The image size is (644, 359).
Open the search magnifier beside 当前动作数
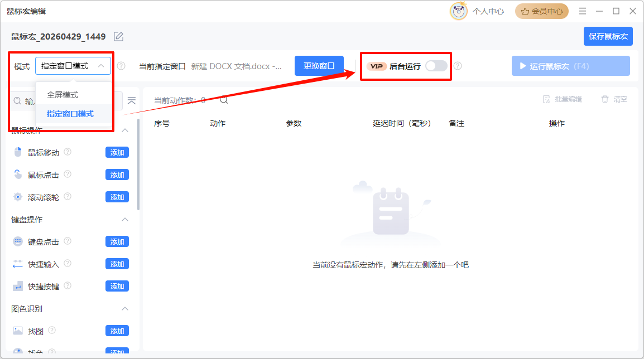224,100
